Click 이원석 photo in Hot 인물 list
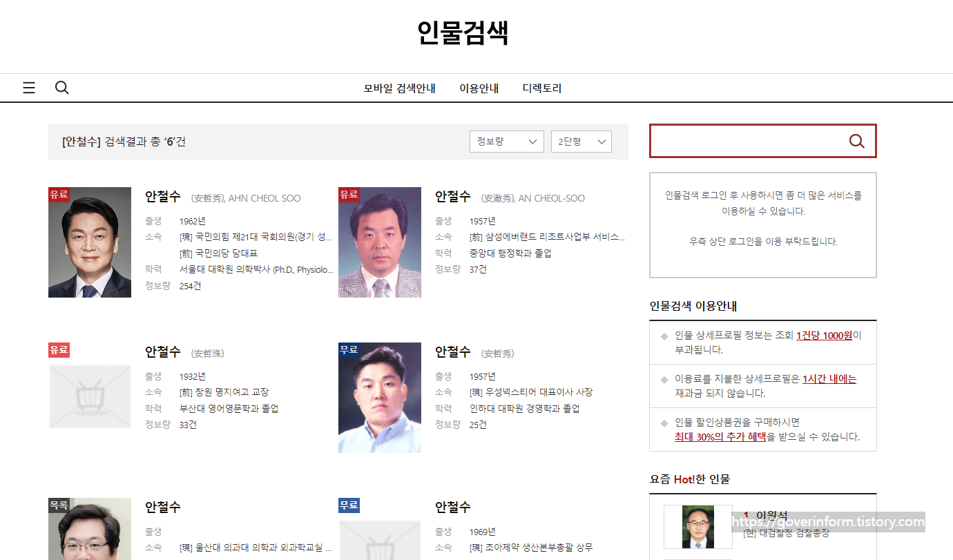The width and height of the screenshot is (953, 560). tap(697, 527)
